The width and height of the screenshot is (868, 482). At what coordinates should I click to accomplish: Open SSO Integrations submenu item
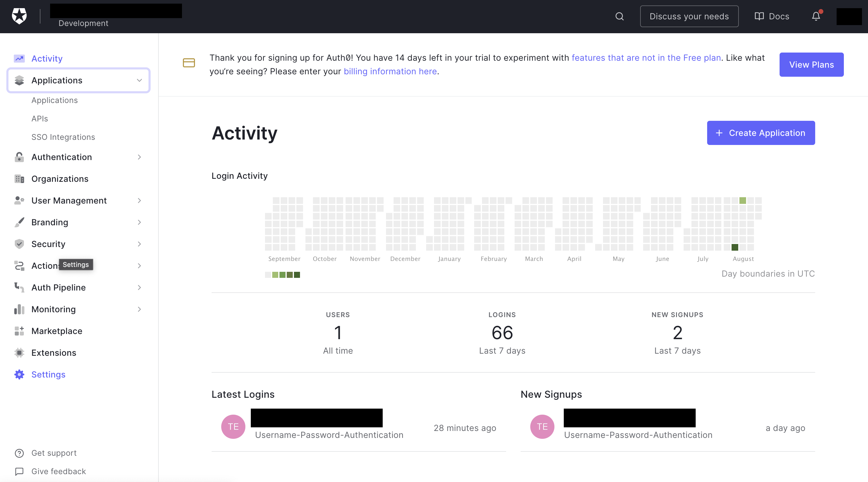pyautogui.click(x=63, y=137)
